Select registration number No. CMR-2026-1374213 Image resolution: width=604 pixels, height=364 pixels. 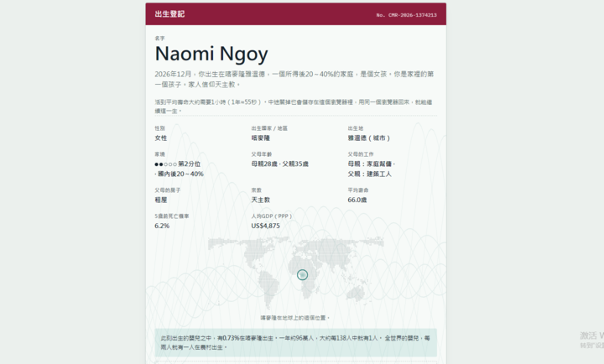coord(406,15)
